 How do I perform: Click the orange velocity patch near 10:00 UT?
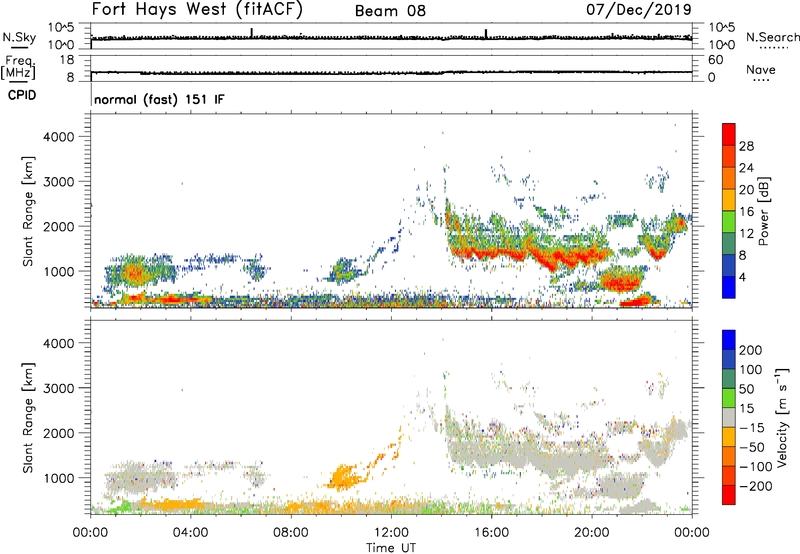pyautogui.click(x=343, y=476)
